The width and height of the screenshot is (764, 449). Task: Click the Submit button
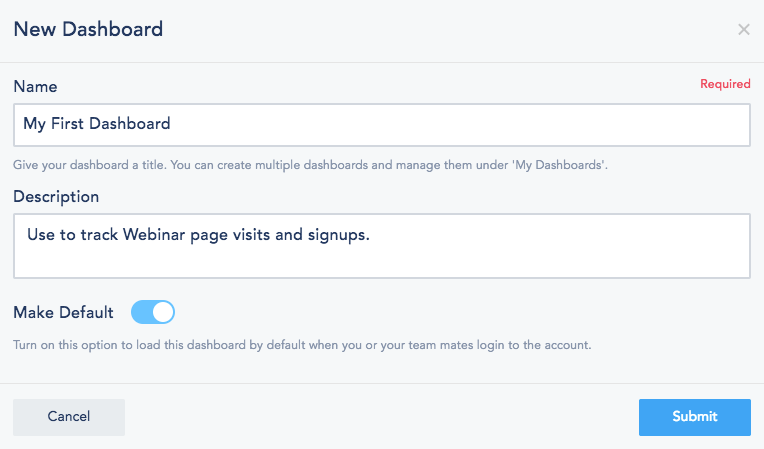click(x=694, y=416)
